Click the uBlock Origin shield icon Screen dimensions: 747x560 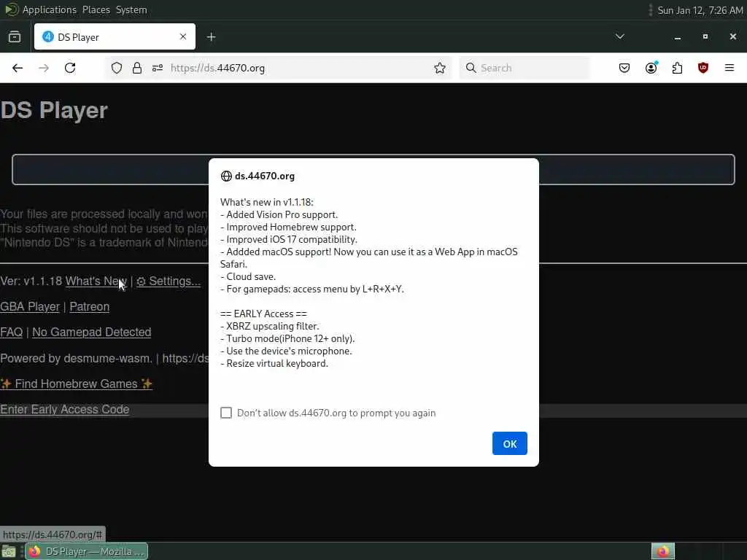[703, 68]
